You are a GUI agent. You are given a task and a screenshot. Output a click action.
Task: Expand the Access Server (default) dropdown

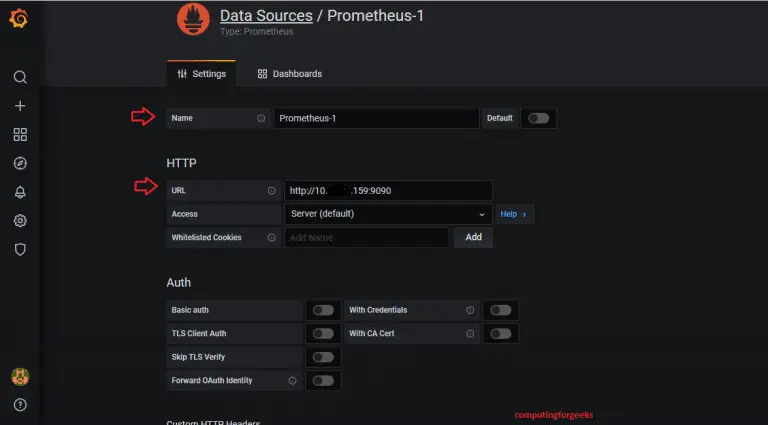[387, 214]
